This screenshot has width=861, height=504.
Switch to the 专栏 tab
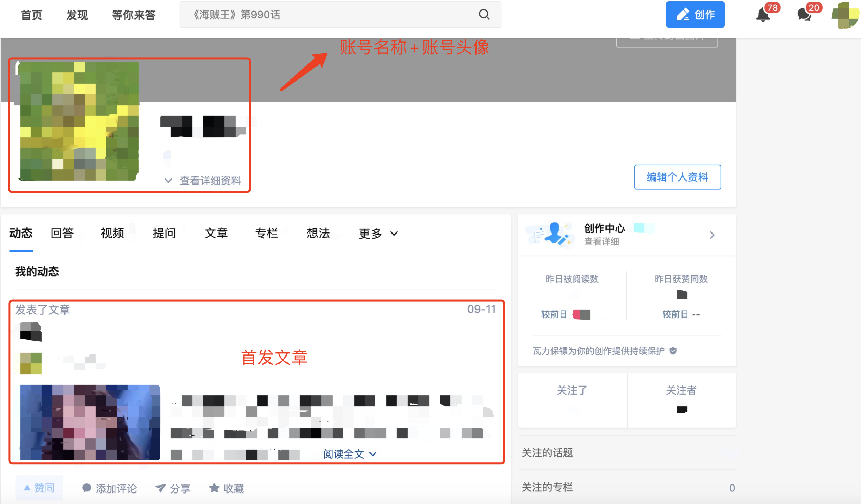pos(267,233)
